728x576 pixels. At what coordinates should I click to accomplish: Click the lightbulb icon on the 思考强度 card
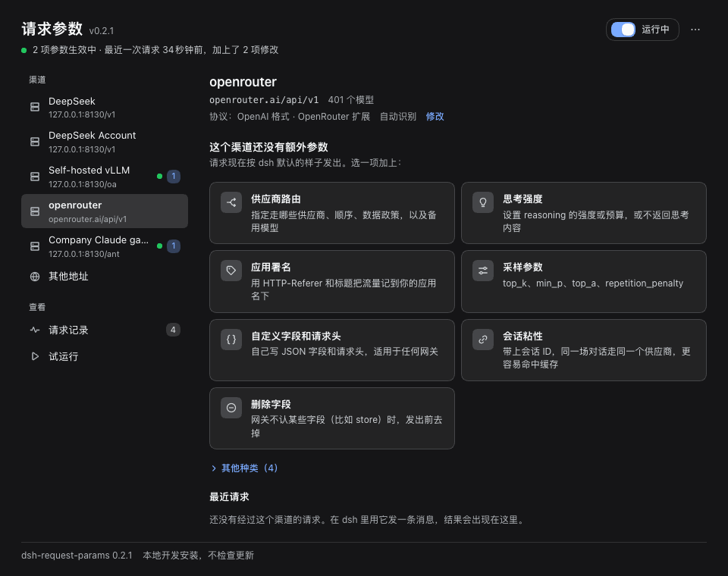(483, 202)
